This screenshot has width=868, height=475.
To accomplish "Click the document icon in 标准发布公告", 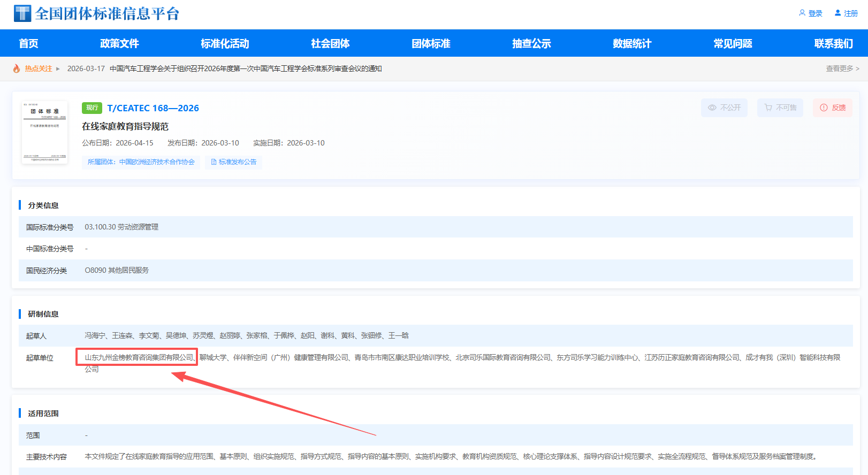I will click(214, 162).
